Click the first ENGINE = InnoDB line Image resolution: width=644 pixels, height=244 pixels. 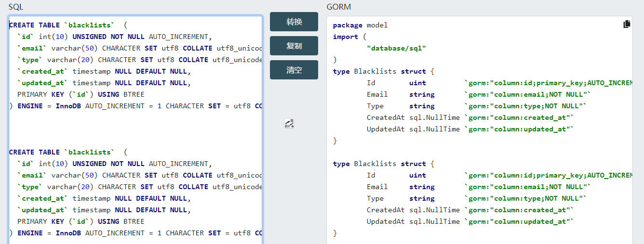click(x=135, y=106)
